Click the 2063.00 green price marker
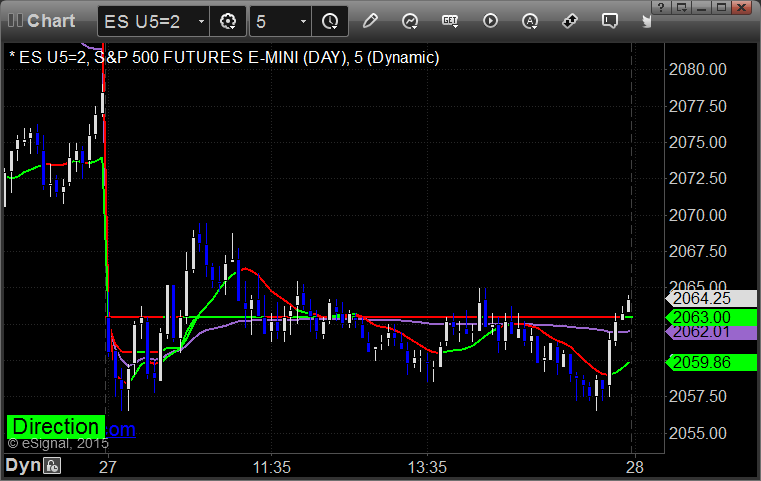761x481 pixels. (x=711, y=317)
